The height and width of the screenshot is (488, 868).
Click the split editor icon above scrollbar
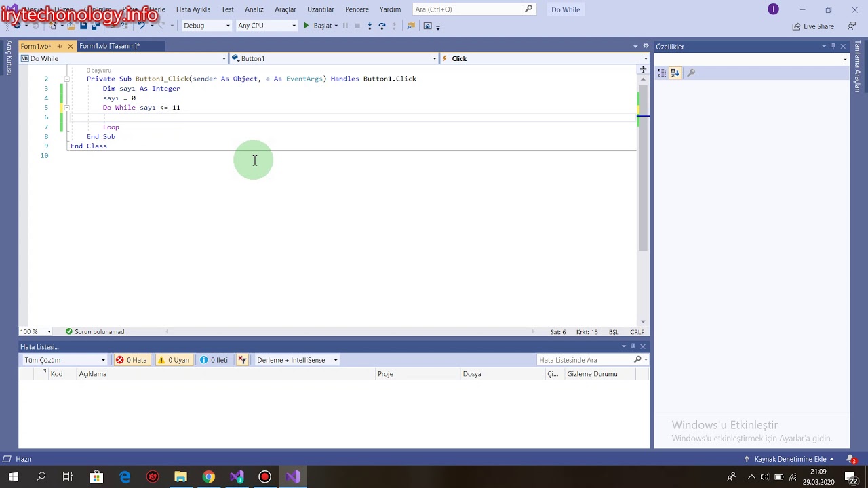[643, 70]
